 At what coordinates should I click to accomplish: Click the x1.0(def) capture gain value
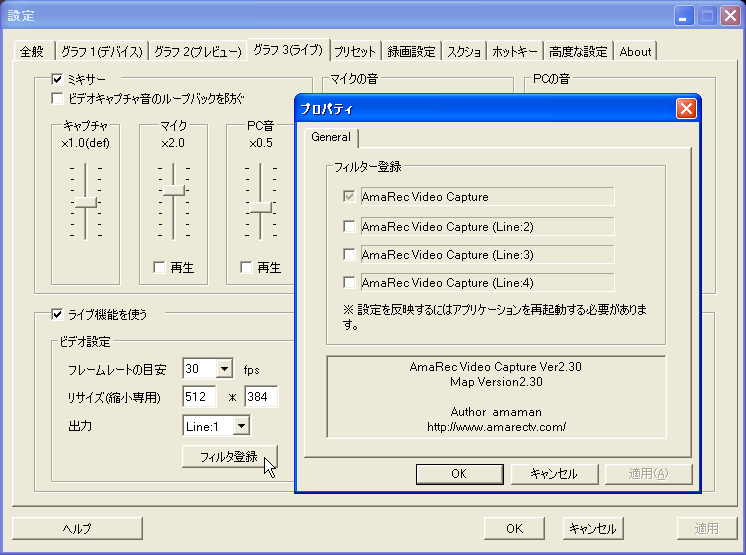pos(86,143)
